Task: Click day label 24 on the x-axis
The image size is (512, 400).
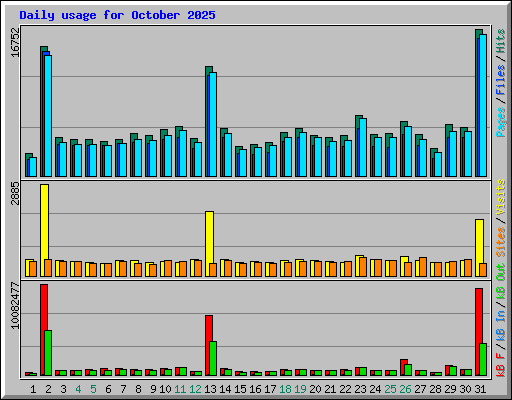Action: [x=375, y=389]
